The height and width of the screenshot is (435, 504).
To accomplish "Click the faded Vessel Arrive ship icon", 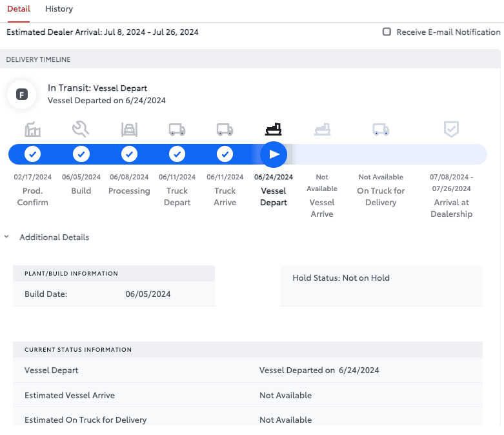I will click(322, 129).
